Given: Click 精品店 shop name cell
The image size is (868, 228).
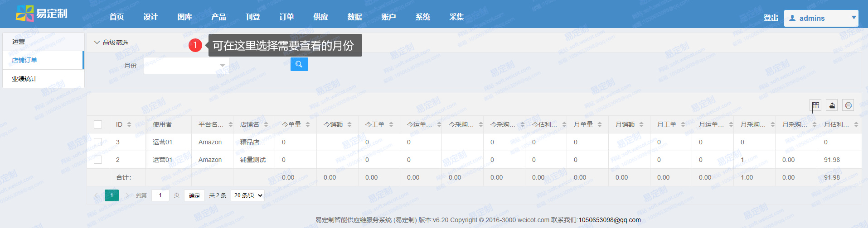Looking at the screenshot, I should click(x=252, y=142).
